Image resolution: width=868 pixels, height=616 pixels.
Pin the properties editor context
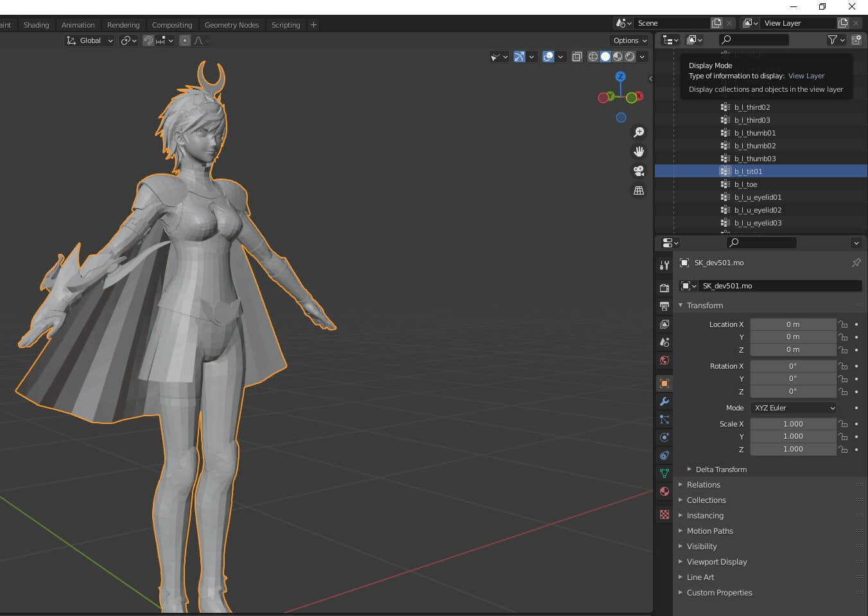click(x=856, y=263)
